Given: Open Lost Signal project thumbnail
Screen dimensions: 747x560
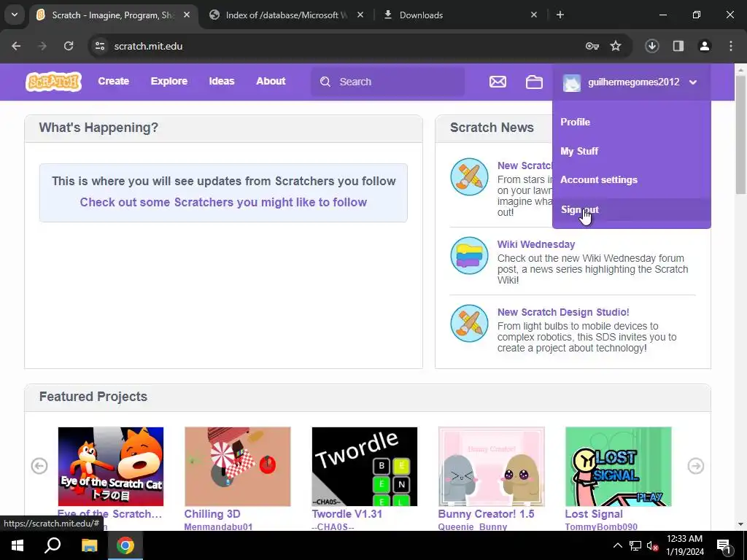Looking at the screenshot, I should [619, 467].
